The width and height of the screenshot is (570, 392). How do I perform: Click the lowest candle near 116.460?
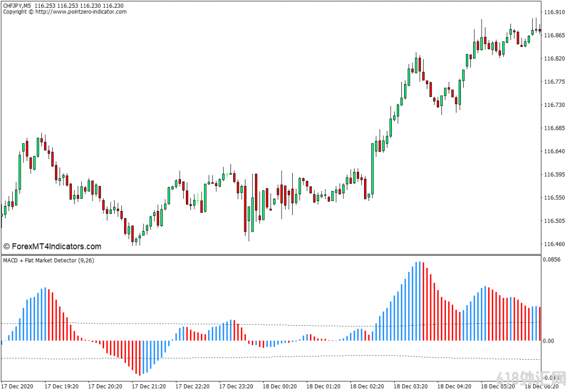[133, 239]
